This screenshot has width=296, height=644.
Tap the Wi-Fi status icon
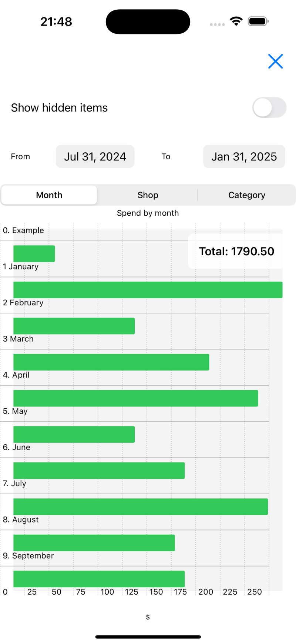[x=236, y=21]
